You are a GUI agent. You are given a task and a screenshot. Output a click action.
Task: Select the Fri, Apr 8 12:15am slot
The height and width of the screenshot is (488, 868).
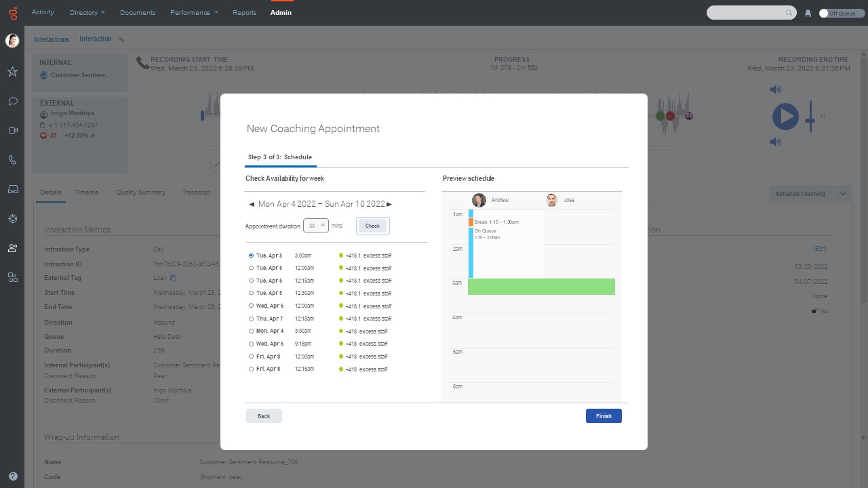[252, 369]
